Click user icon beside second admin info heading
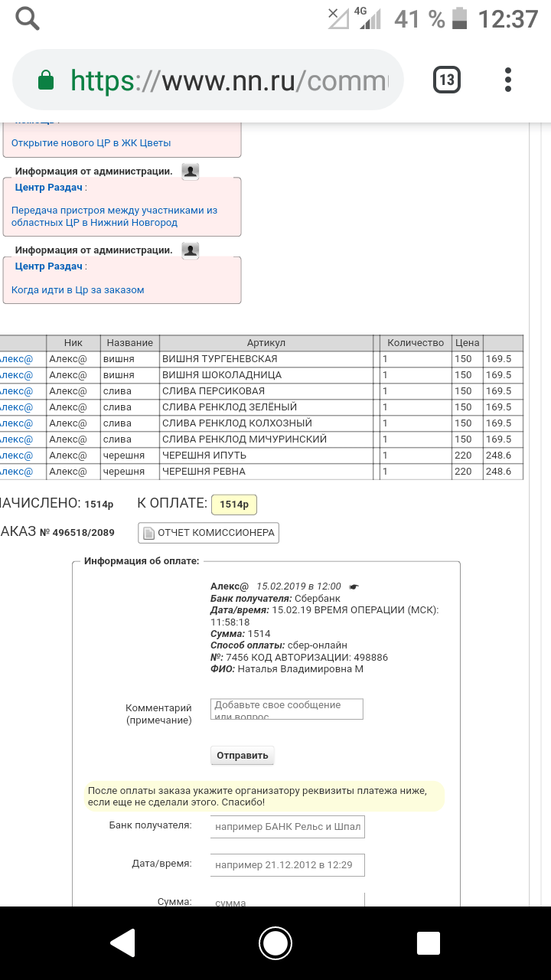551x980 pixels. click(x=191, y=250)
